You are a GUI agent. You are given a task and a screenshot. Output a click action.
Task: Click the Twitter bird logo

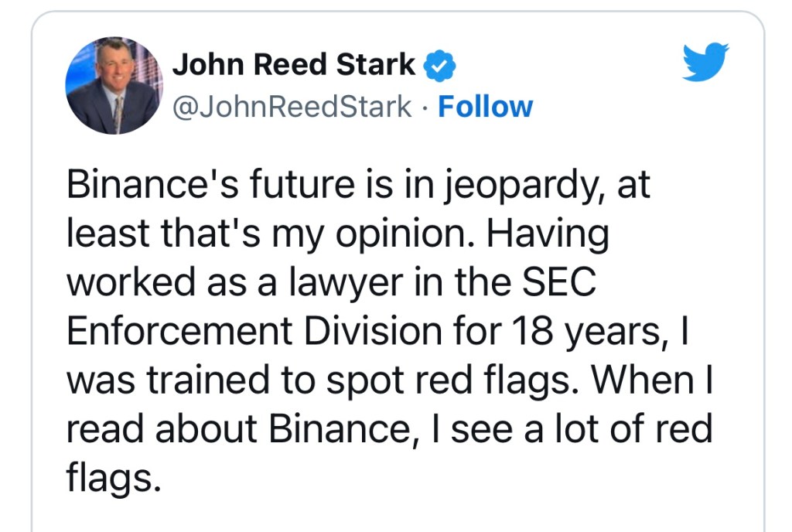(706, 63)
